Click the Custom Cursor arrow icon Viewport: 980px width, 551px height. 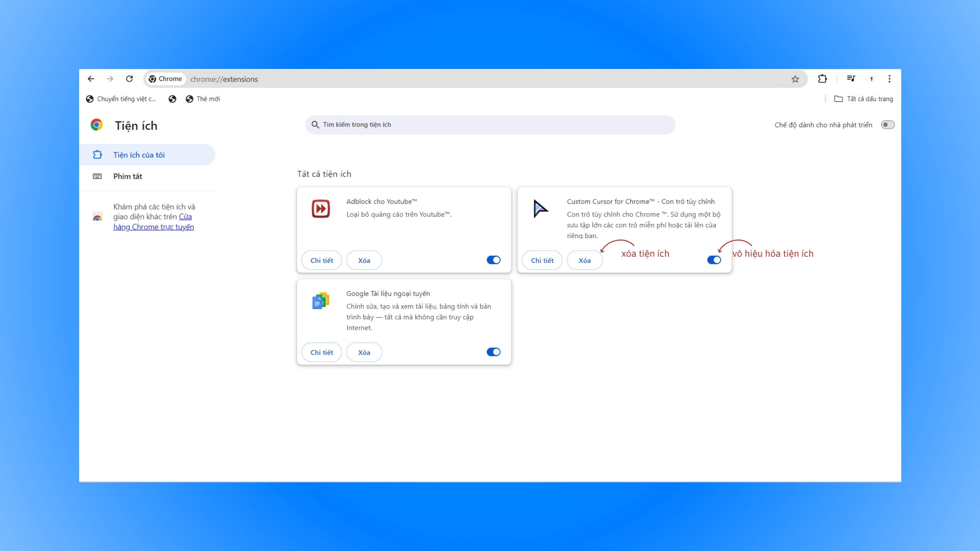click(541, 209)
